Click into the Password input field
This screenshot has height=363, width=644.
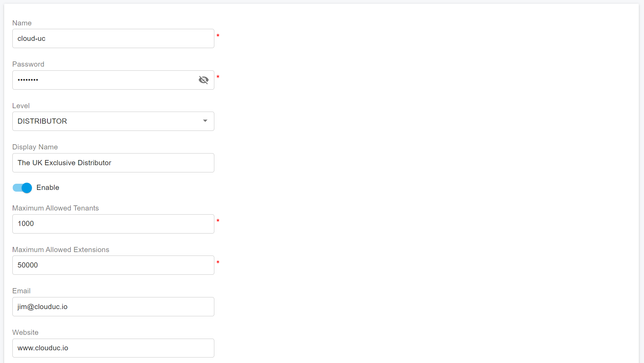[103, 80]
